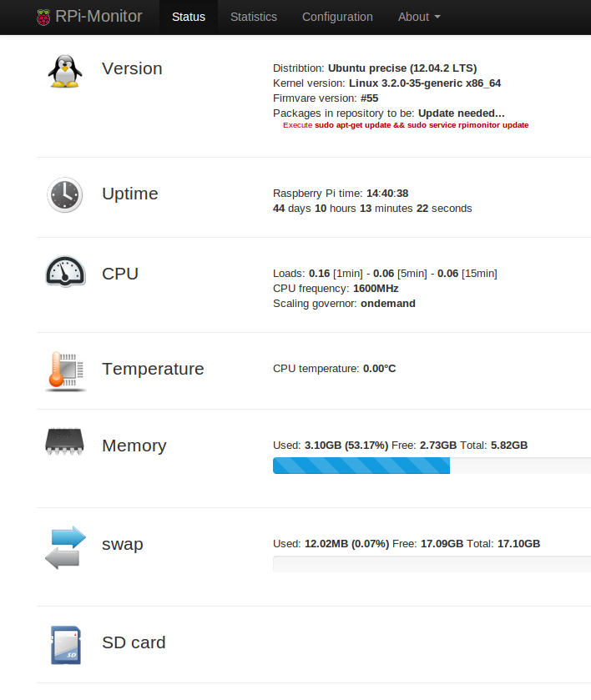This screenshot has width=591, height=700.
Task: Open the Configuration page
Action: click(337, 17)
